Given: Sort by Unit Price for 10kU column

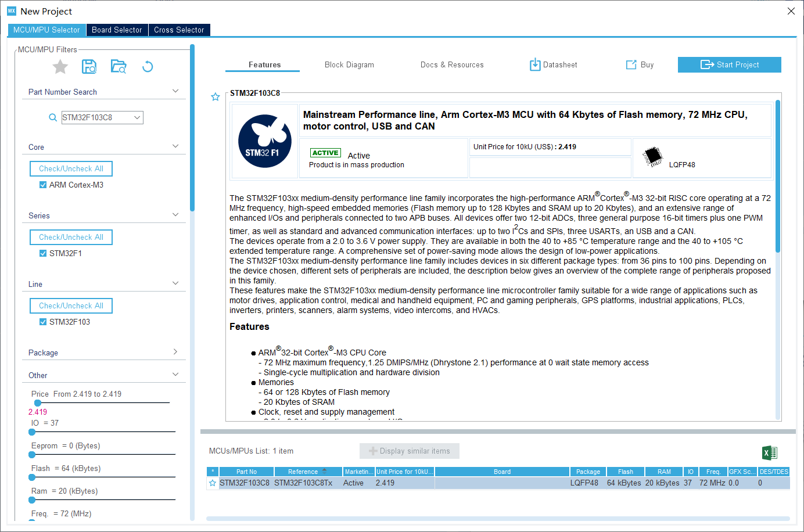Looking at the screenshot, I should point(405,472).
